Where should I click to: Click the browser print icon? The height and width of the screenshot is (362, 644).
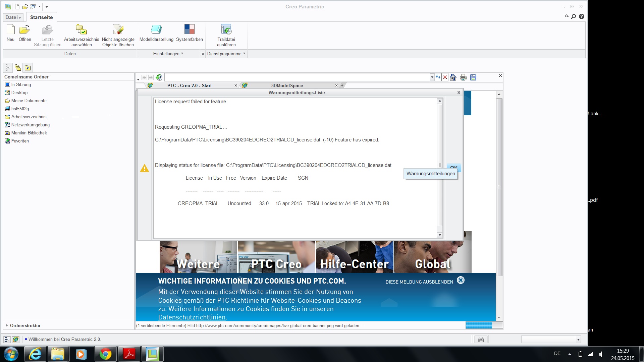click(463, 77)
